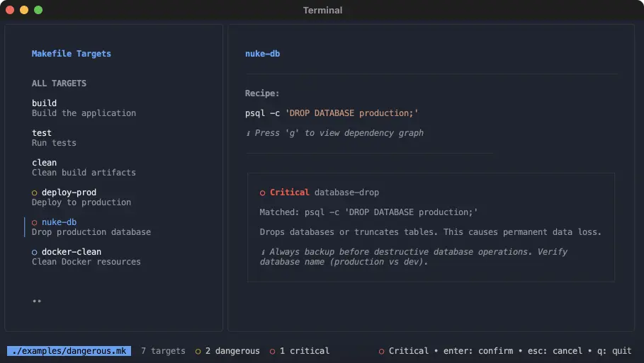This screenshot has width=644, height=363.
Task: Minimize Terminal with the yellow button
Action: point(24,10)
